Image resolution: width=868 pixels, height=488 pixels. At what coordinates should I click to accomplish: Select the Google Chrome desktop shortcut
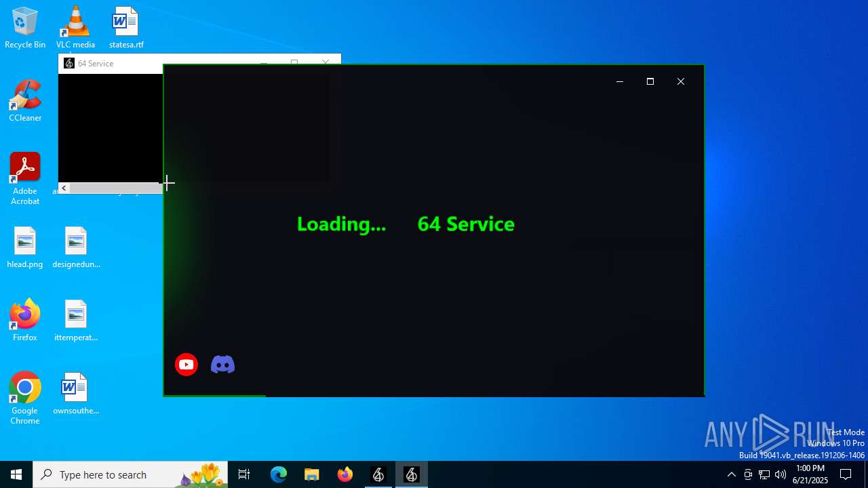[x=25, y=399]
